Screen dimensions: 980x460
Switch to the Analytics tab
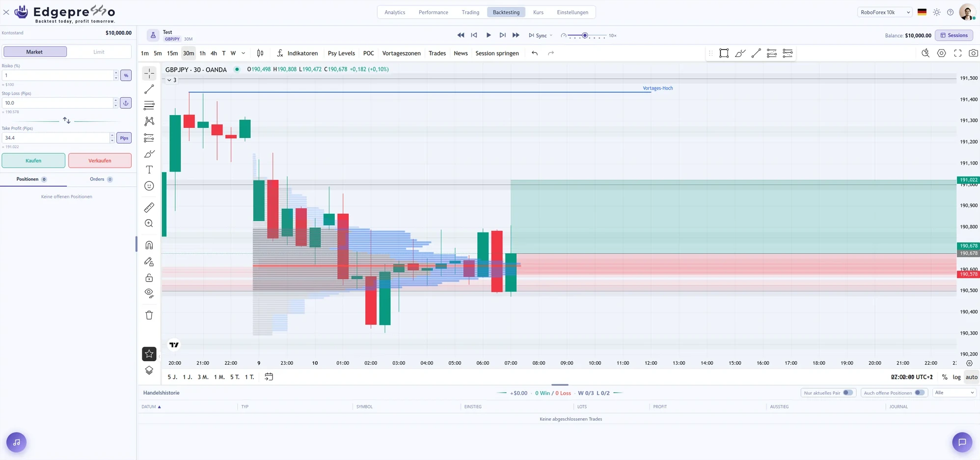[x=395, y=12]
